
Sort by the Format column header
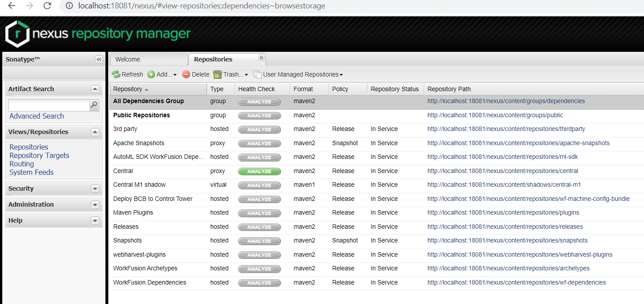(309, 89)
